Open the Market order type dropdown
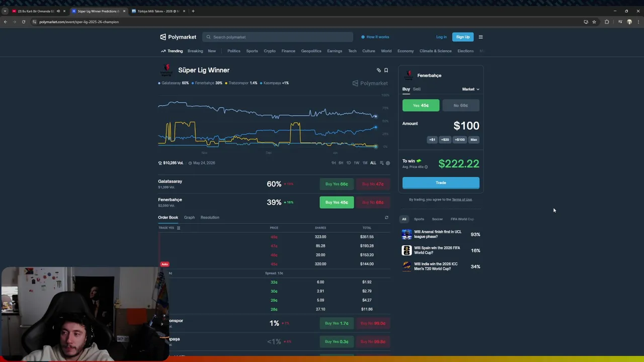 (470, 89)
